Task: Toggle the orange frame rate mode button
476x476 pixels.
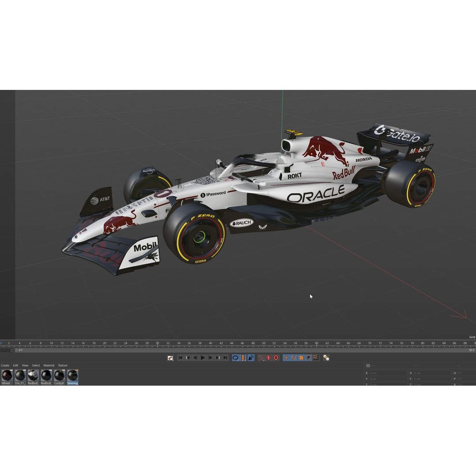Action: pos(243,358)
